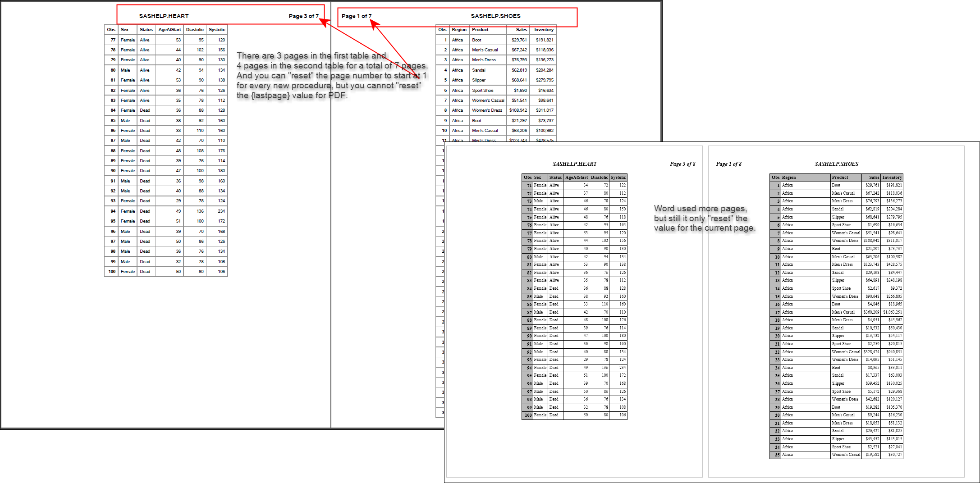Image resolution: width=980 pixels, height=483 pixels.
Task: Select the Sales column header in SHOES table
Action: [521, 29]
